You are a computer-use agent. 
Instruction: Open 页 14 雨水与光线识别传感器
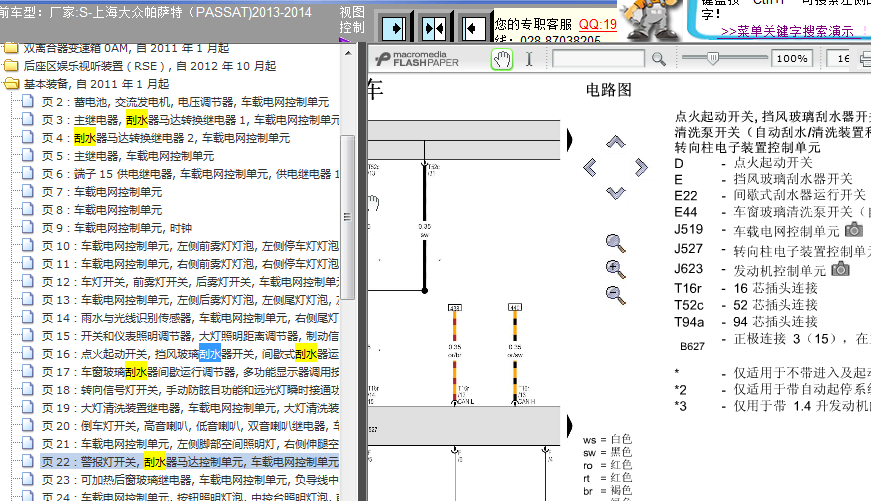[x=190, y=318]
